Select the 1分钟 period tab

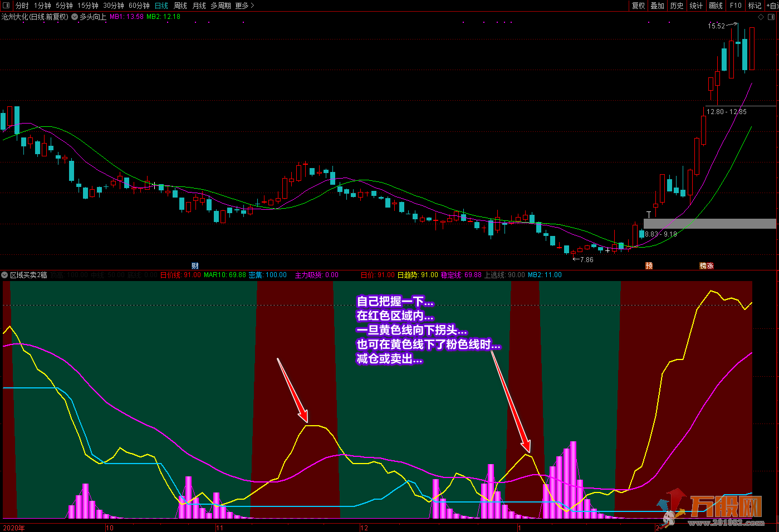[42, 6]
